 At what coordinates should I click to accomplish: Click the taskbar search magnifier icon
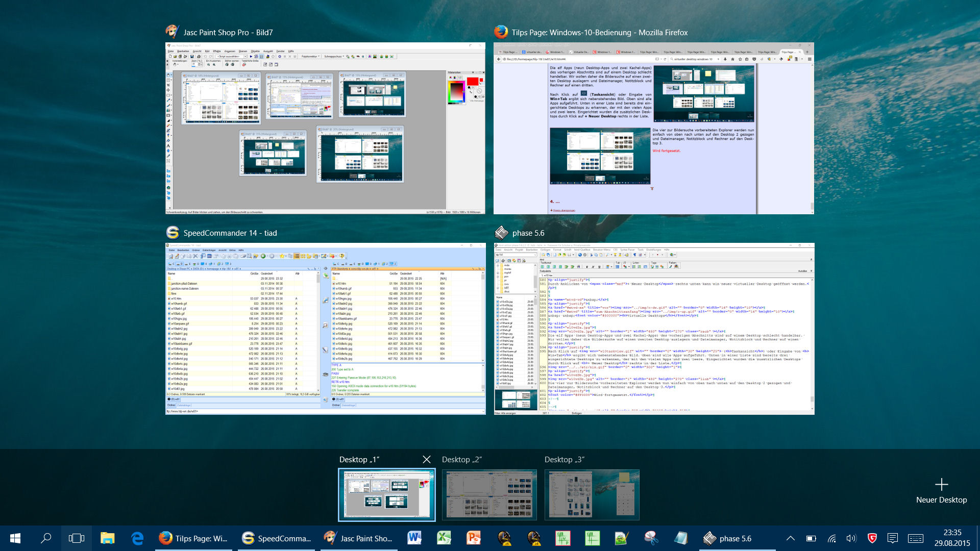pyautogui.click(x=46, y=538)
